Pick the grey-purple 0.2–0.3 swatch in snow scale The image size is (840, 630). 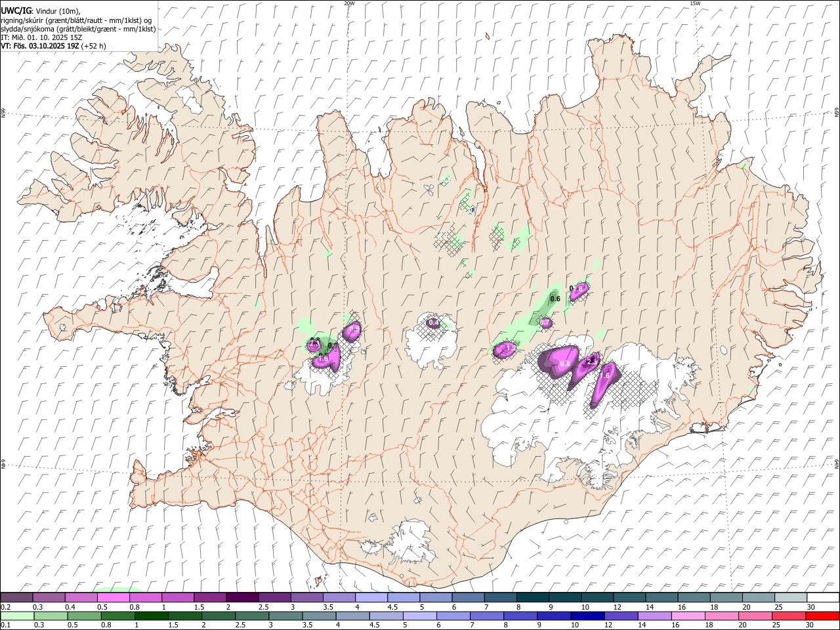click(16, 597)
